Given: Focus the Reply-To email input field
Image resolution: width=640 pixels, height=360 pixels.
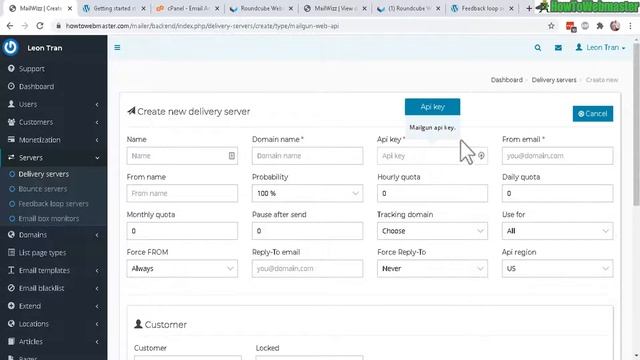Looking at the screenshot, I should click(x=307, y=268).
